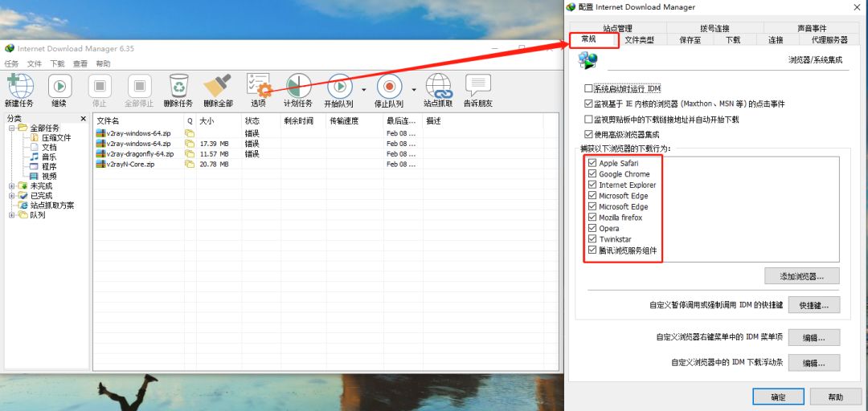Viewport: 868px width, 411px height.
Task: Toggle the Mozilla firefox checkbox
Action: coord(592,218)
